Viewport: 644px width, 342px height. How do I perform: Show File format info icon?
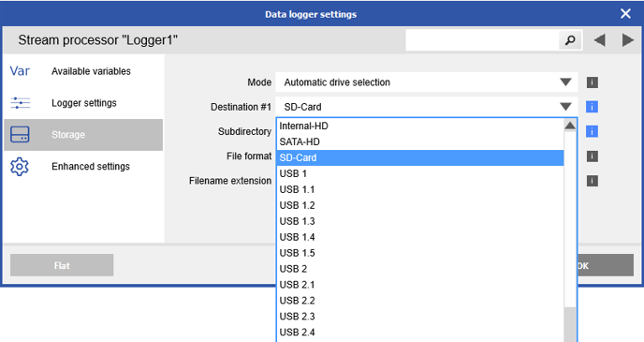pos(592,156)
